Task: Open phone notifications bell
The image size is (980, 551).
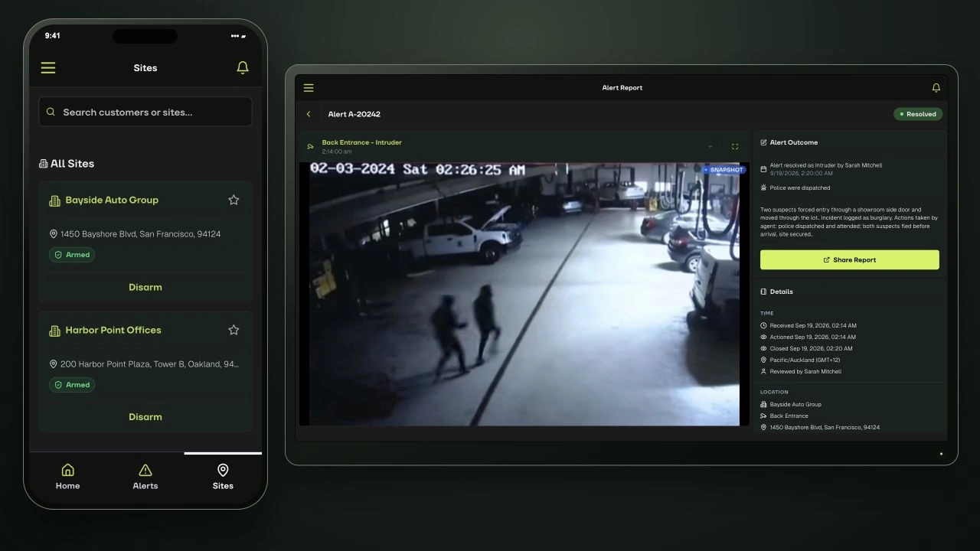Action: 243,68
